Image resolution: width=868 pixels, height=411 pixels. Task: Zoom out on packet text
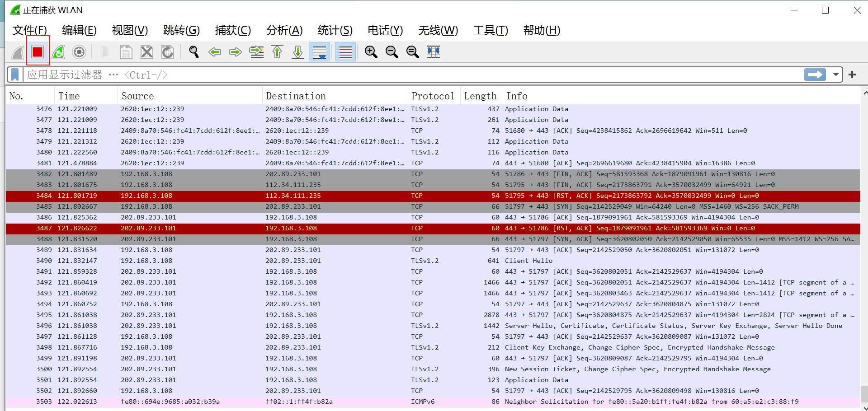click(x=392, y=52)
